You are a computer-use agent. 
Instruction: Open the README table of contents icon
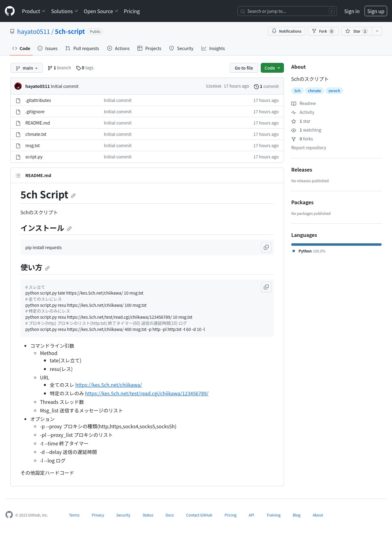pyautogui.click(x=18, y=176)
